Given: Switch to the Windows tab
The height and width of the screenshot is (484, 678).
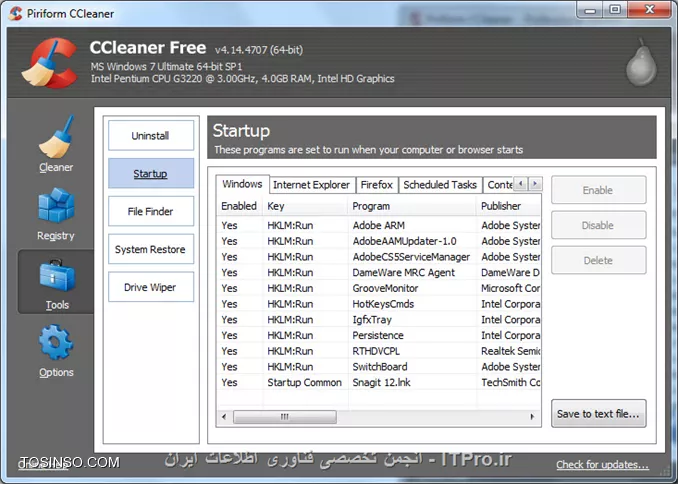Looking at the screenshot, I should coord(242,184).
